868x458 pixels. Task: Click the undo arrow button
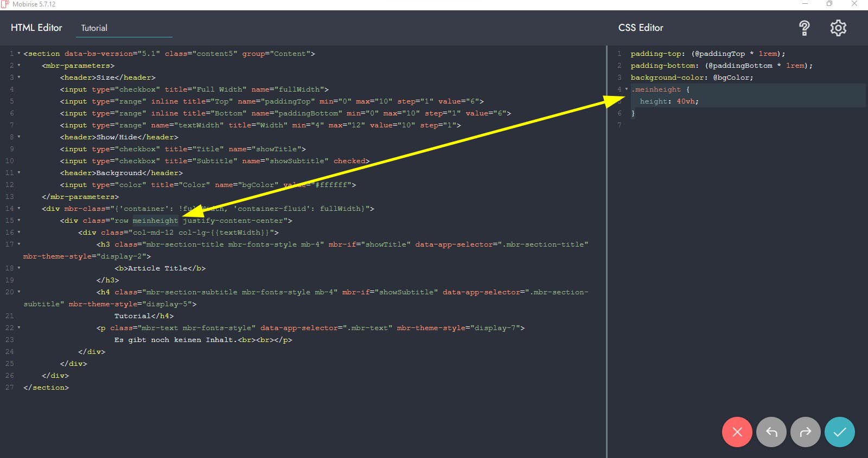(x=771, y=432)
